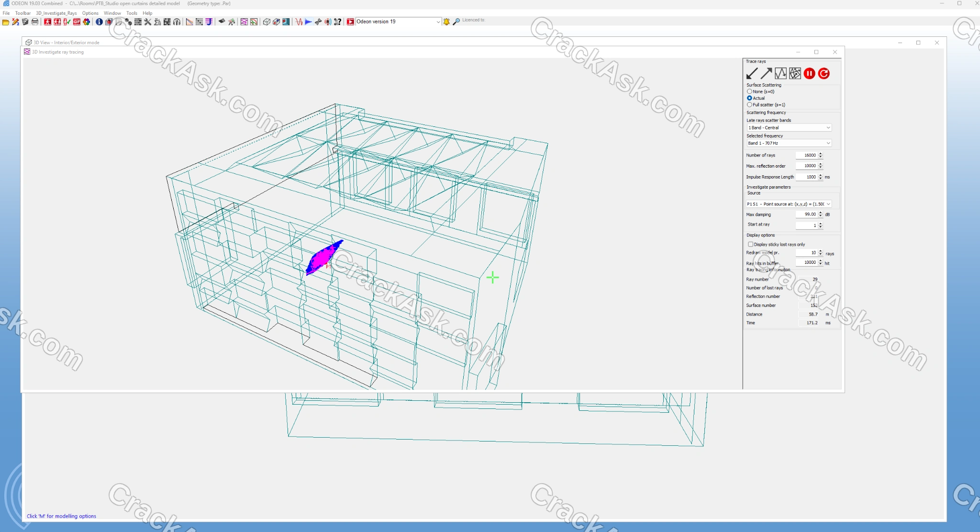Image resolution: width=980 pixels, height=532 pixels.
Task: Click the blue info circle toolbar icon
Action: [x=99, y=22]
